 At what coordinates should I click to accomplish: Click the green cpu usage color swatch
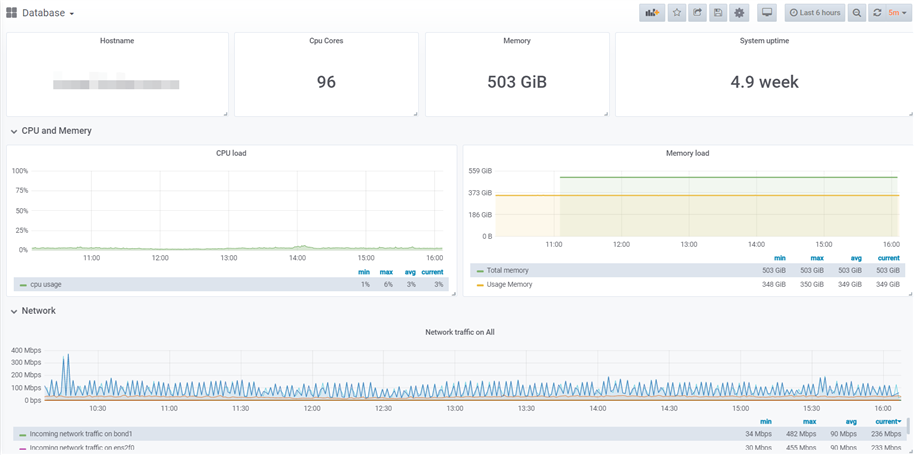coord(23,285)
